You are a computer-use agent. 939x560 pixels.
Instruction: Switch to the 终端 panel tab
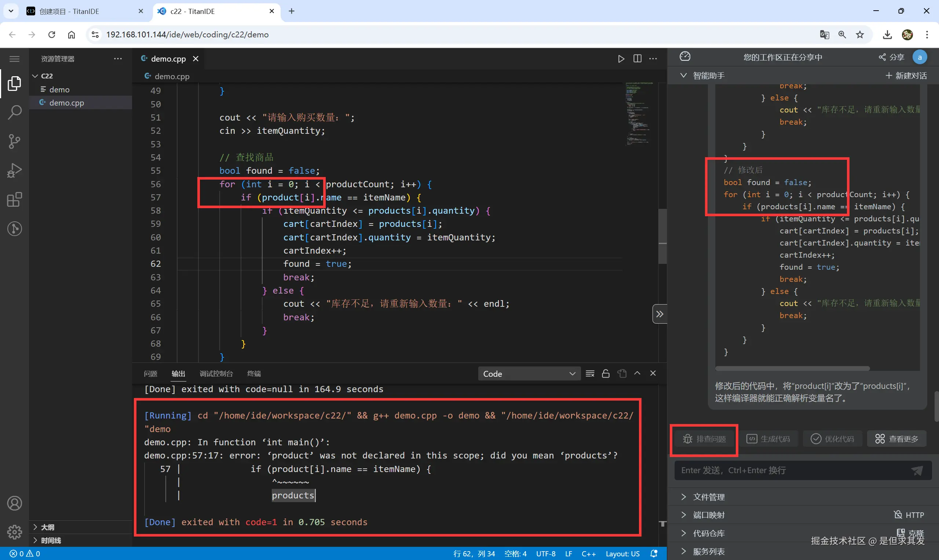[254, 373]
